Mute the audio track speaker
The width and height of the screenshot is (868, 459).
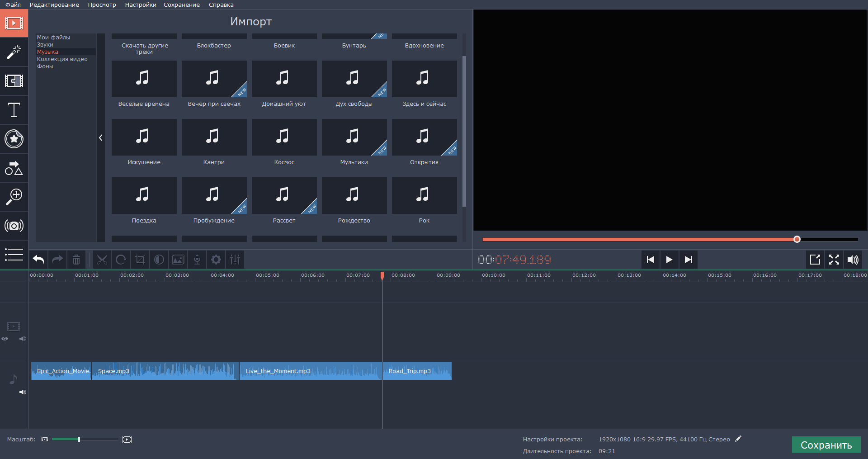point(23,392)
